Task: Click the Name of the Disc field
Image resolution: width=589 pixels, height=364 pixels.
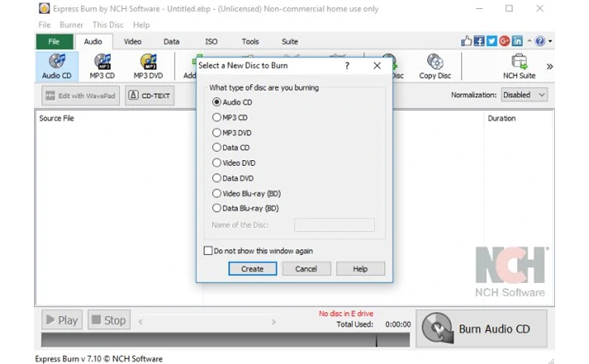Action: [x=334, y=225]
